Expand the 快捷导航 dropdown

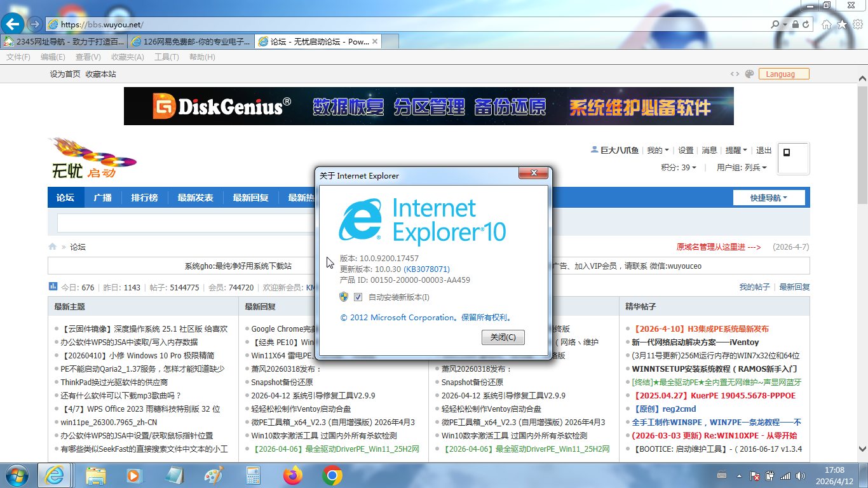tap(768, 198)
